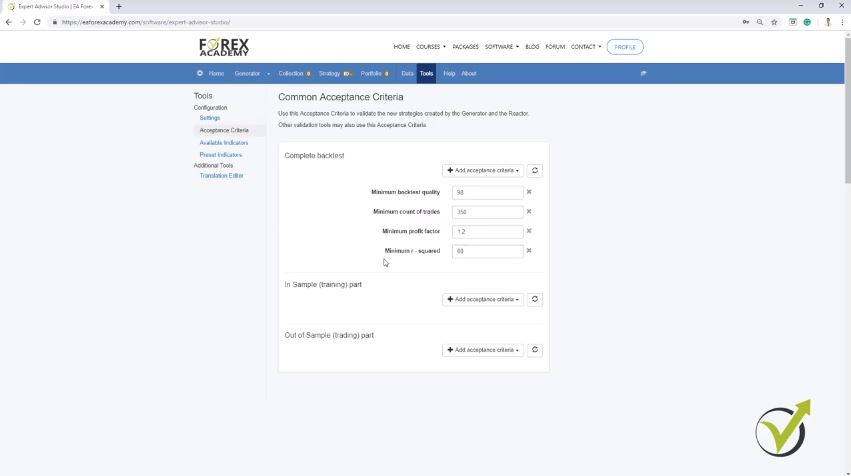The height and width of the screenshot is (476, 851).
Task: Remove the Minimum backtest quality criterion
Action: pos(529,192)
